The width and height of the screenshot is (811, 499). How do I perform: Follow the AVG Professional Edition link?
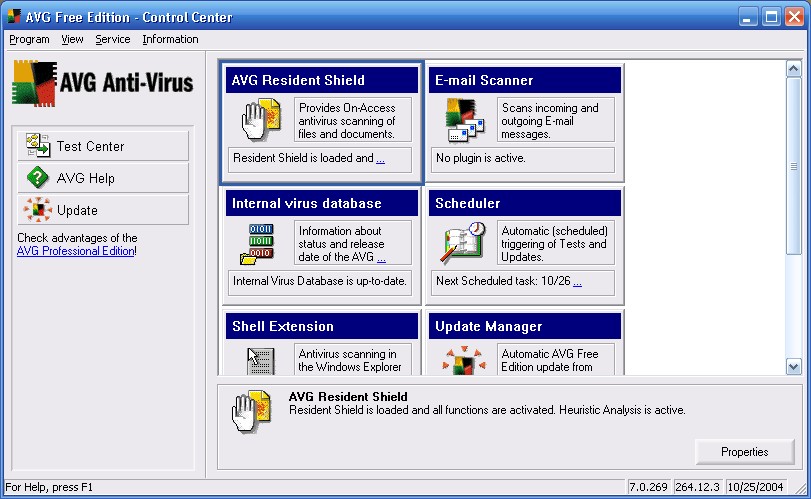click(x=76, y=251)
